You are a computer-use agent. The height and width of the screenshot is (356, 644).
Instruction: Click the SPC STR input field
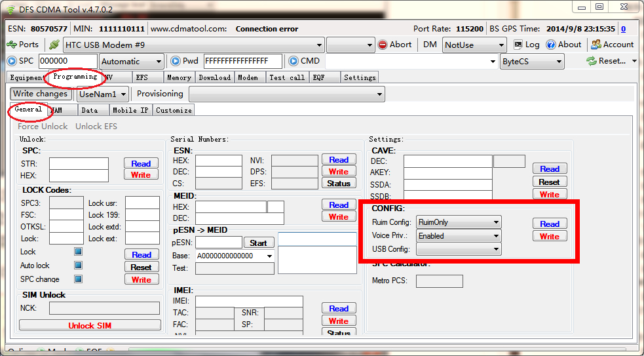pyautogui.click(x=79, y=164)
